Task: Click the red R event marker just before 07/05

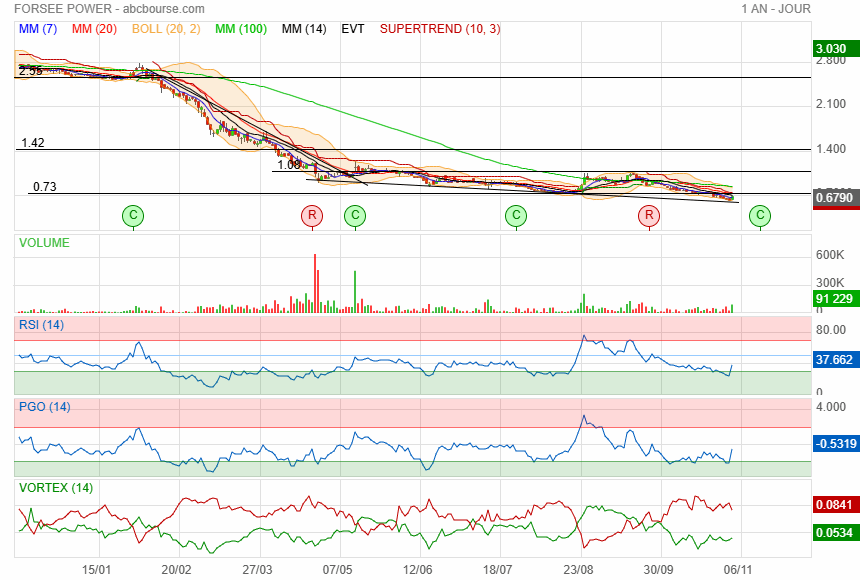Action: (x=312, y=216)
